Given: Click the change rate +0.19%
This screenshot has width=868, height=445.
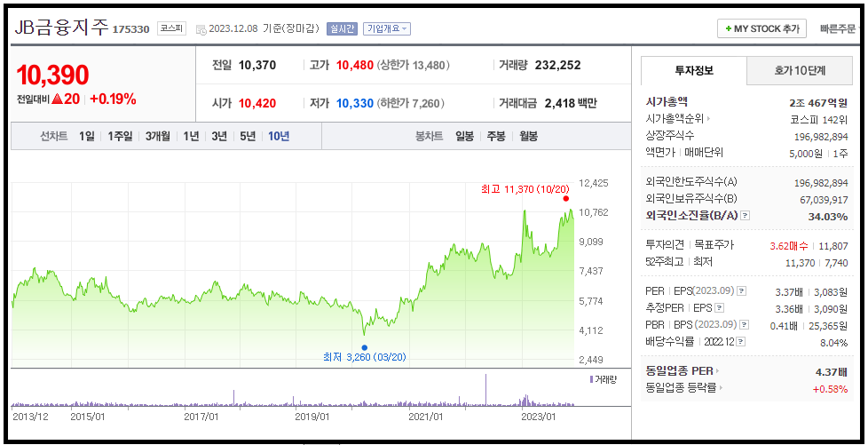Looking at the screenshot, I should tap(113, 99).
